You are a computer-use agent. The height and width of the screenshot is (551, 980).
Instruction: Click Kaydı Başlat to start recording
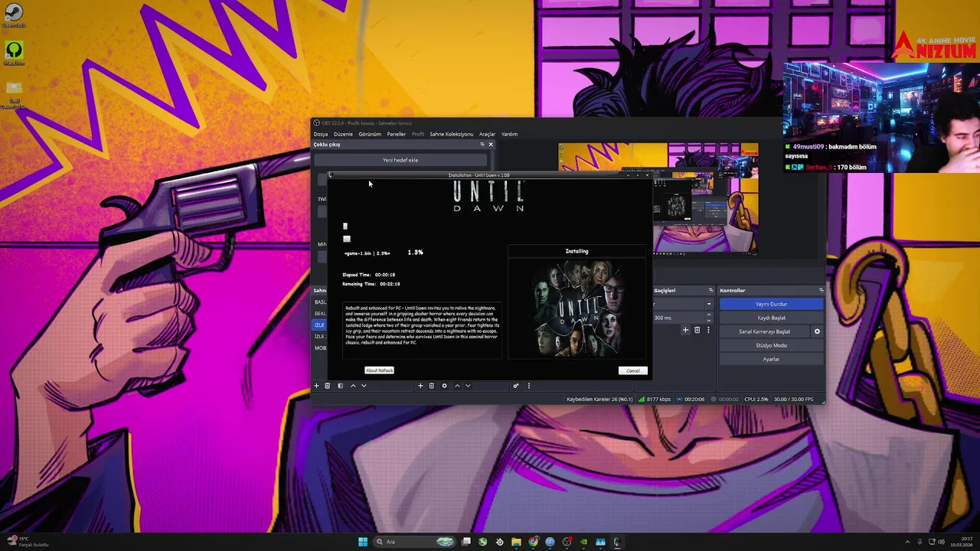coord(771,318)
